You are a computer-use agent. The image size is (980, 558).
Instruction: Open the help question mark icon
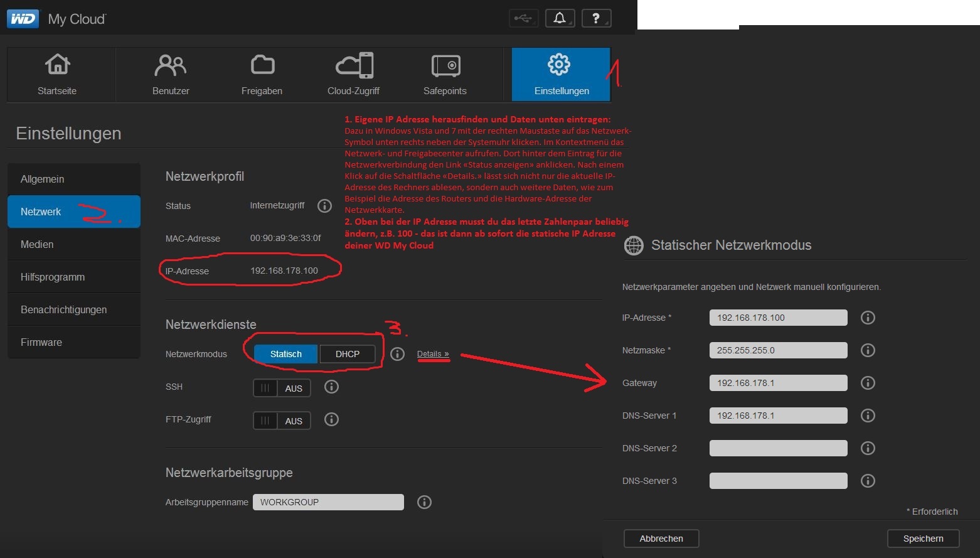click(x=596, y=18)
